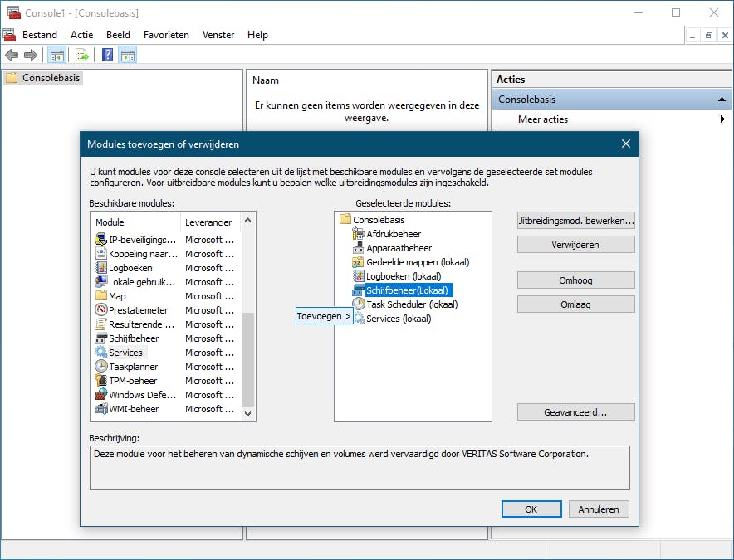Click the blue Help toolbar icon
Screen dimensions: 734x560
(x=108, y=56)
